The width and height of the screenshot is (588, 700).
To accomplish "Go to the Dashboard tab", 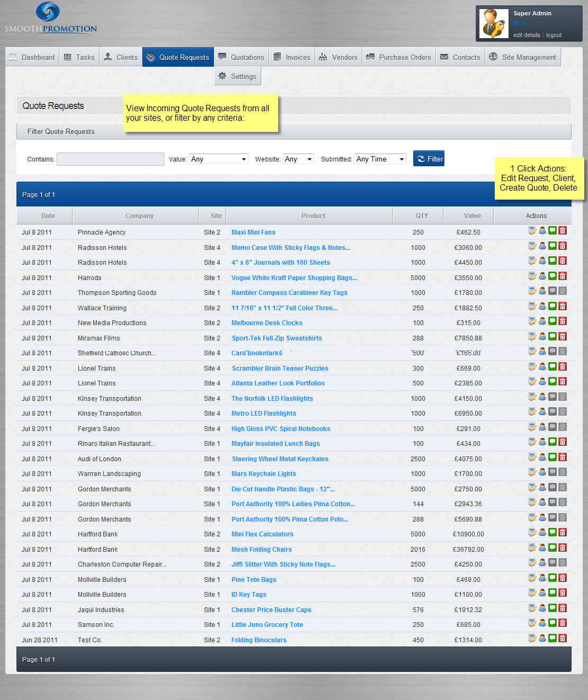I will coord(32,57).
